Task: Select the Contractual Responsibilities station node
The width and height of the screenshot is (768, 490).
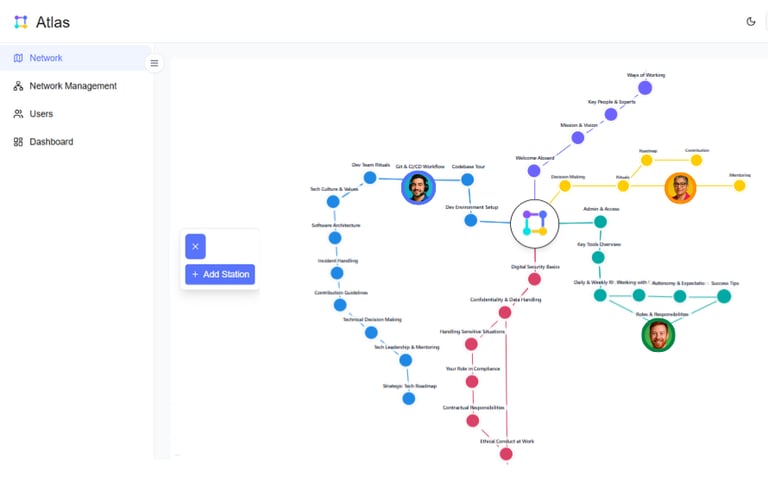Action: 473,421
